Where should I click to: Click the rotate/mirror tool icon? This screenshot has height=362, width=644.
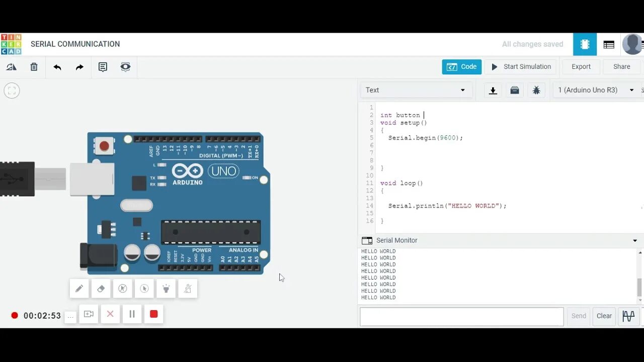click(x=11, y=67)
